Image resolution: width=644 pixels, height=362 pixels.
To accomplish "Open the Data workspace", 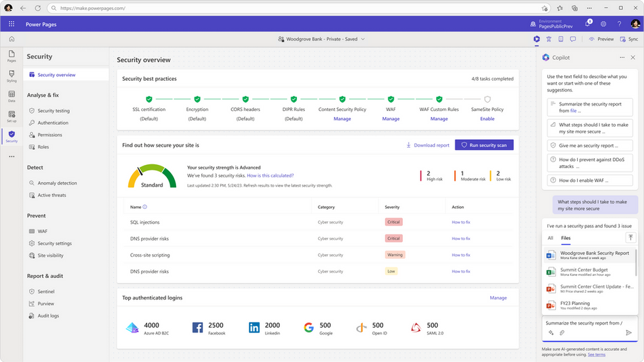I will pos(12,97).
